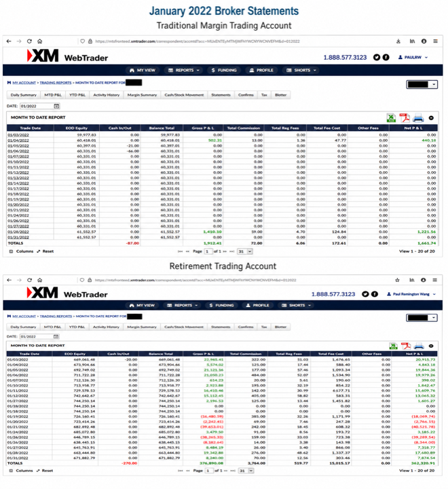Open rows-per-page dropdown in top report
This screenshot has height=489, width=448.
click(245, 251)
